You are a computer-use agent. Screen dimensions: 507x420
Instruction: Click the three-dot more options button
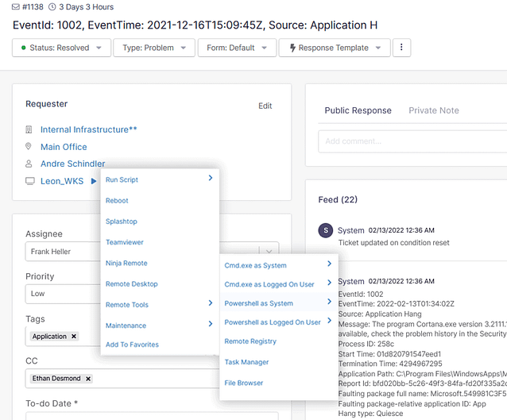point(401,48)
